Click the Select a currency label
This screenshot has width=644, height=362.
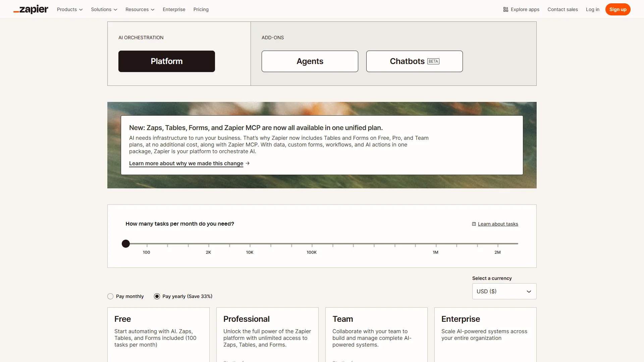click(492, 278)
